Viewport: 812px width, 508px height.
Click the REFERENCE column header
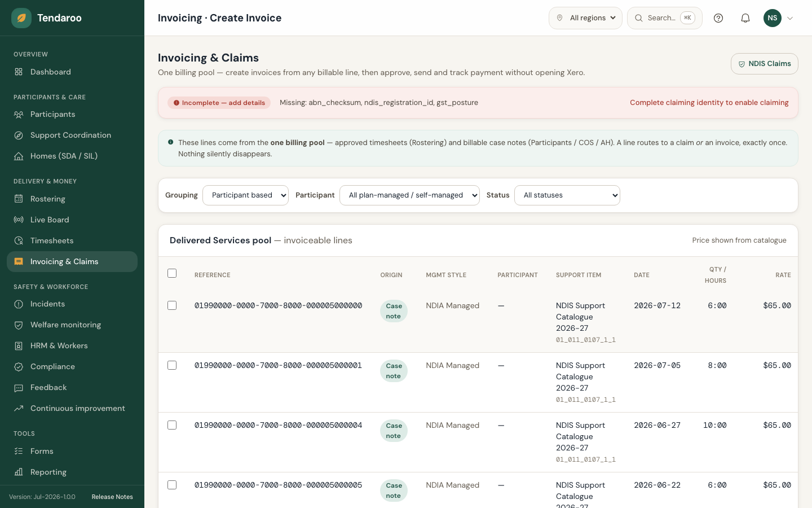tap(213, 275)
